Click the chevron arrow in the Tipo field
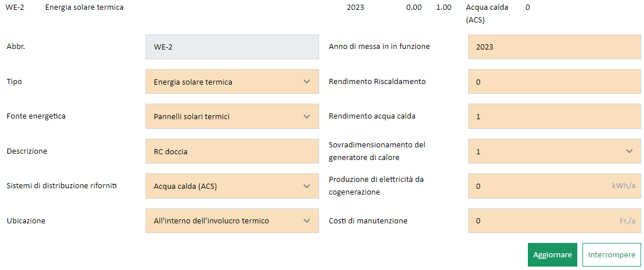Viewport: 644px width, 270px height. [x=306, y=82]
